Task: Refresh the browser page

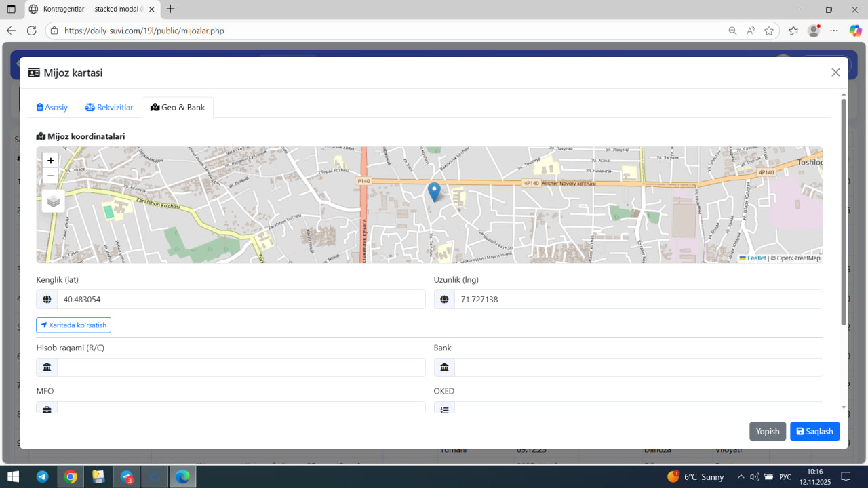Action: [x=31, y=30]
